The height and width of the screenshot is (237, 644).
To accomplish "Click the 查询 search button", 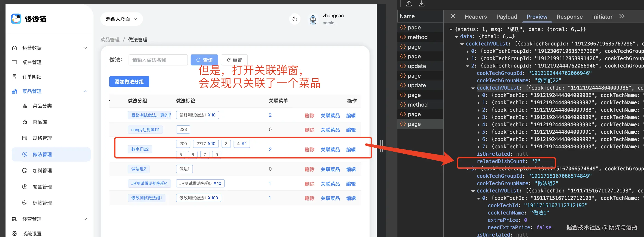I will pos(204,60).
